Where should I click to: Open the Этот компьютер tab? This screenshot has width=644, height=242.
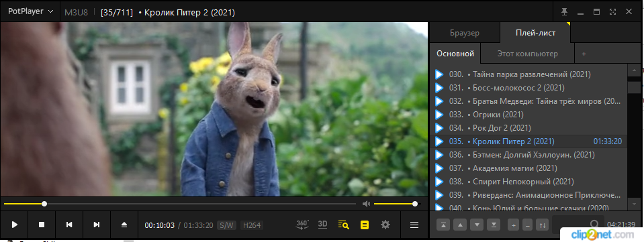click(x=527, y=54)
